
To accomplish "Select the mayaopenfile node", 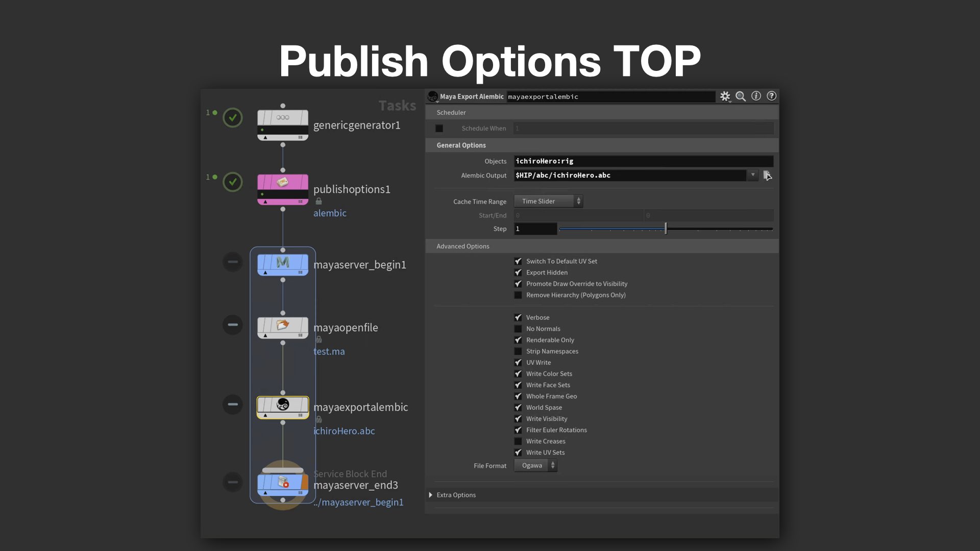I will [x=283, y=328].
